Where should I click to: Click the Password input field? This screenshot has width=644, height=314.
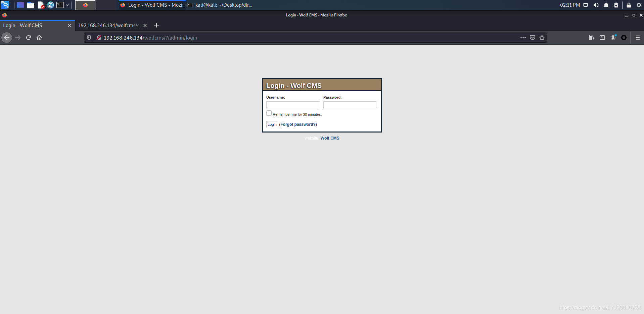point(350,105)
